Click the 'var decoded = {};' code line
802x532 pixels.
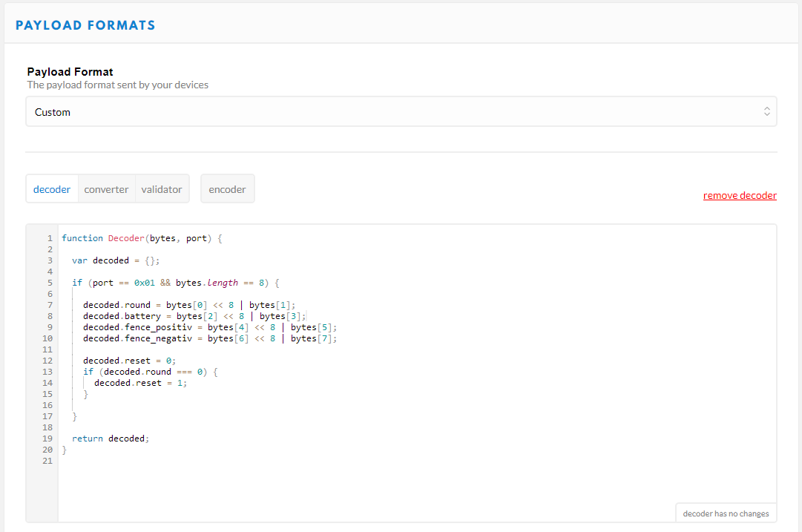click(x=116, y=260)
